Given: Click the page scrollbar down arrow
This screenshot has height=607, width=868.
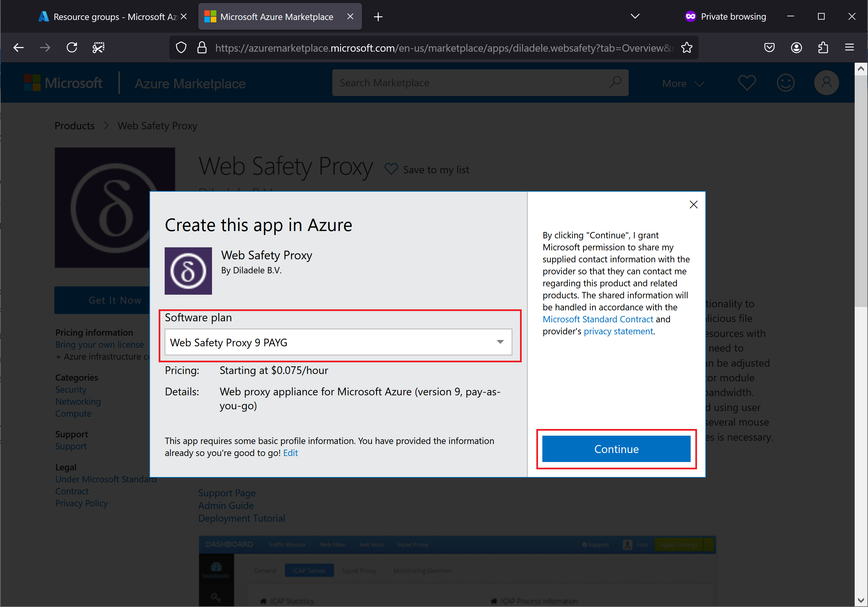Looking at the screenshot, I should [x=861, y=600].
